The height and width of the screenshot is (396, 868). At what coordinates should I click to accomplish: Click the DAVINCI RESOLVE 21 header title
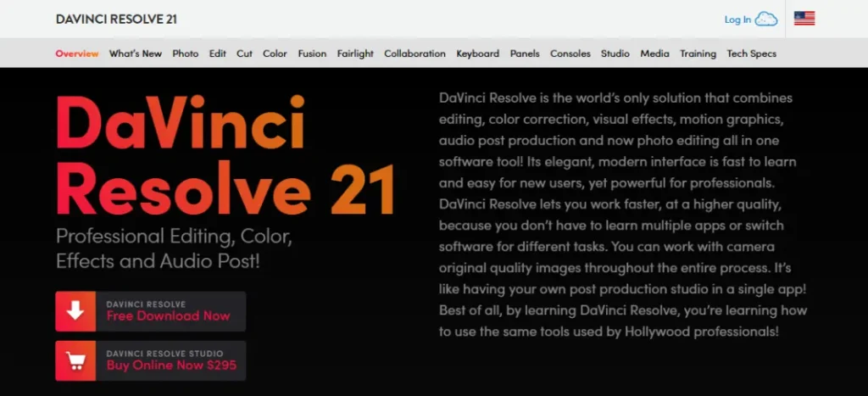point(116,20)
